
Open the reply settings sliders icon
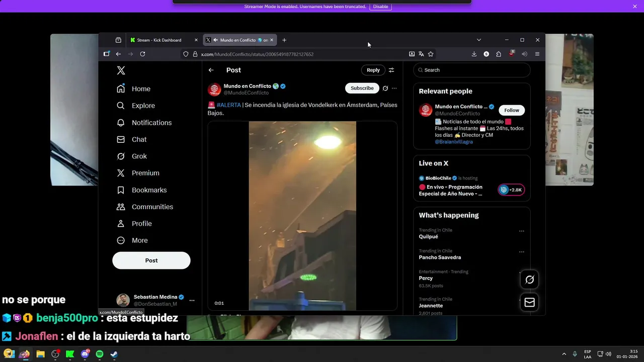click(391, 70)
